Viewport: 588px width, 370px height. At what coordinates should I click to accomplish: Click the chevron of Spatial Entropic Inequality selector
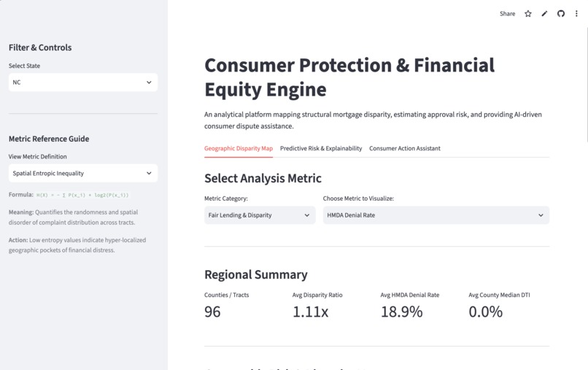tap(149, 174)
